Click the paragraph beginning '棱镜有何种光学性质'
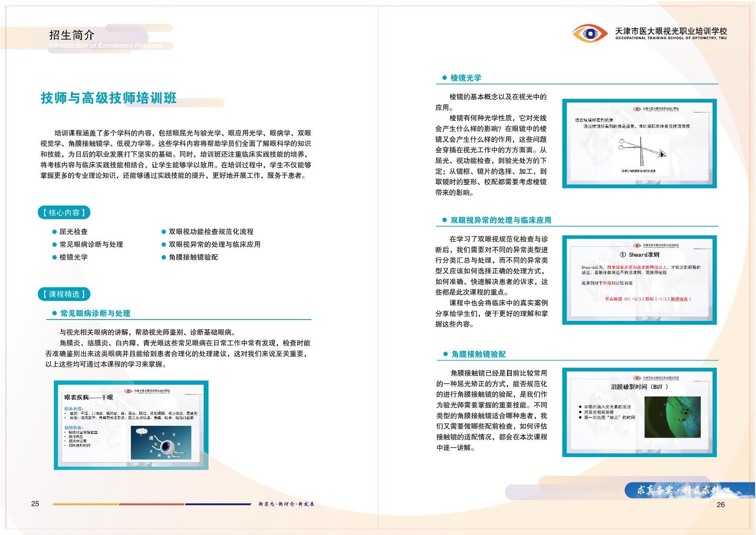Screen dimensions: 756x535 click(491, 155)
